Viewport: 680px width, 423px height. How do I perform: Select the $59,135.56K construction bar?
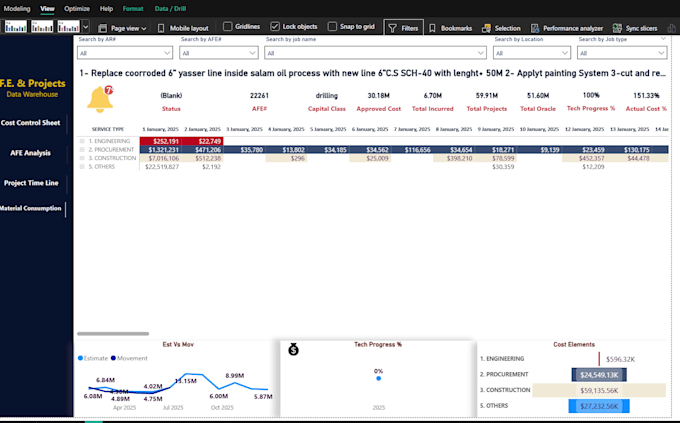point(599,390)
